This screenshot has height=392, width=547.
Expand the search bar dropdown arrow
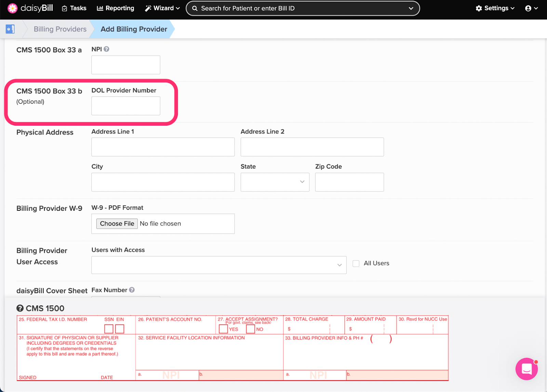411,8
